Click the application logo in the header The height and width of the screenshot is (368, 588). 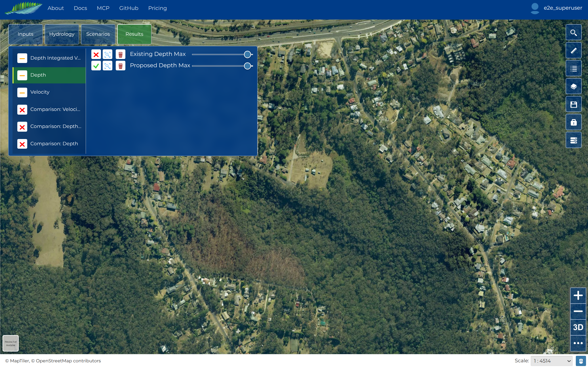[24, 8]
